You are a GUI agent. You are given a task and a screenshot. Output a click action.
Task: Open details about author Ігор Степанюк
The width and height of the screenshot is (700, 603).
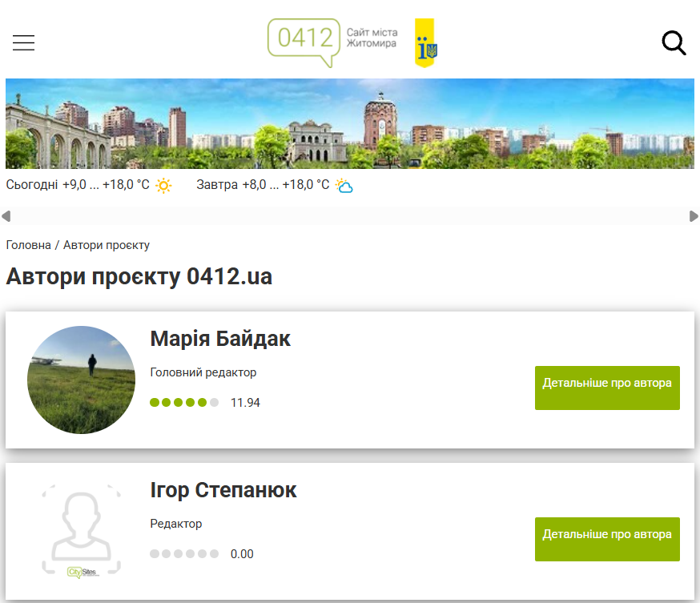[x=607, y=539]
